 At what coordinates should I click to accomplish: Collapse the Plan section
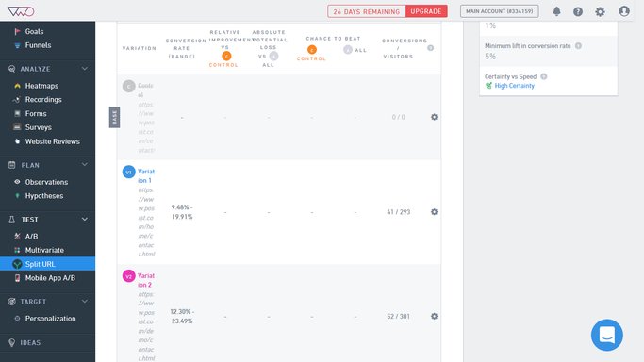click(x=85, y=165)
